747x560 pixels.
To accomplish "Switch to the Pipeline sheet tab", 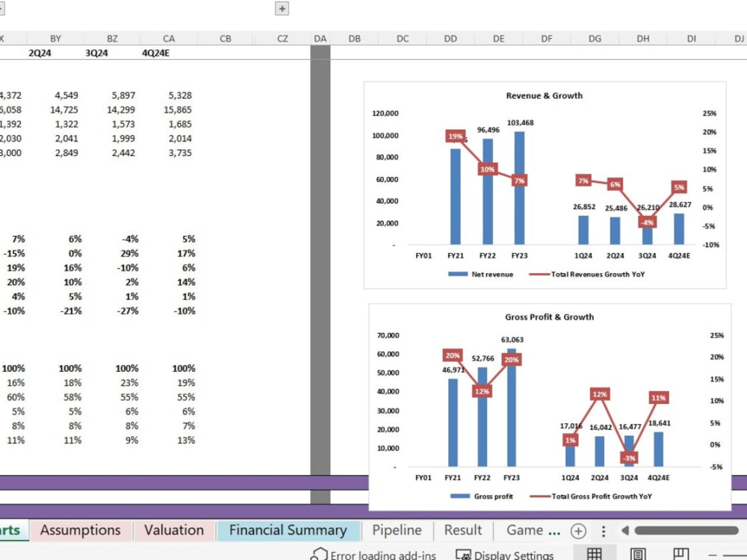I will pos(397,530).
